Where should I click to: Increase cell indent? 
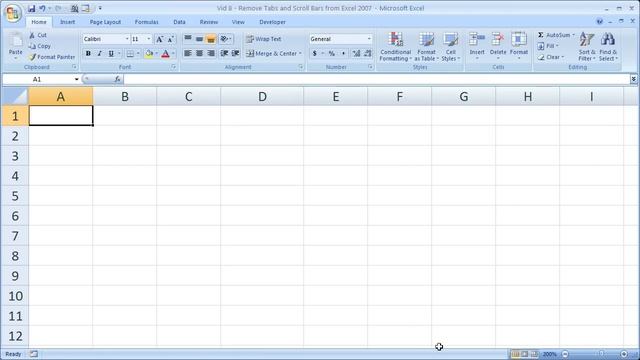(x=236, y=53)
